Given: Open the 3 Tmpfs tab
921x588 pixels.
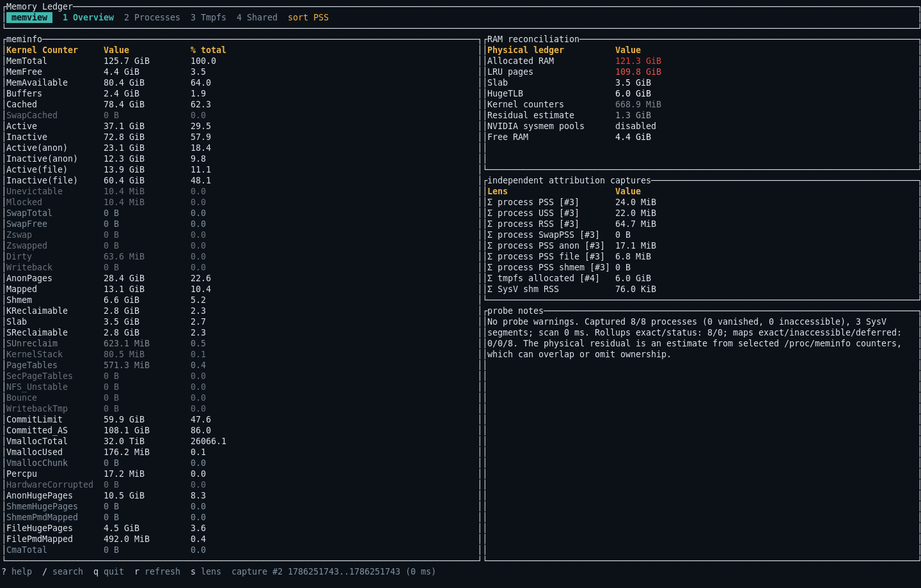Looking at the screenshot, I should pyautogui.click(x=209, y=17).
